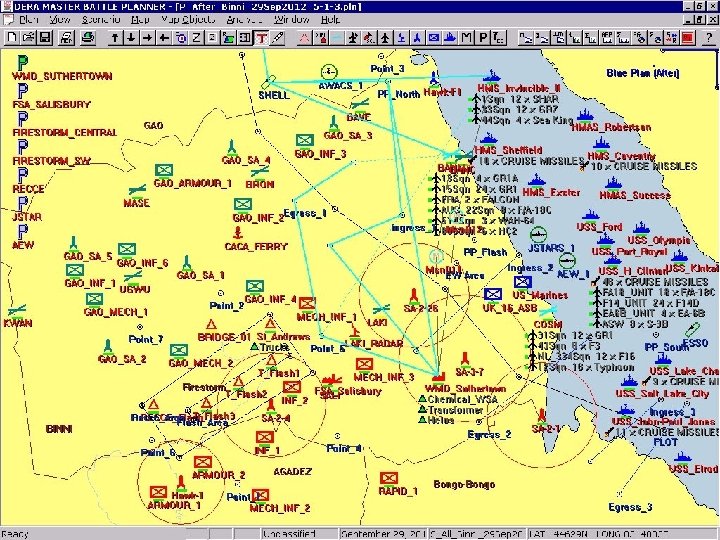This screenshot has height=540, width=720.
Task: Open the Analysis menu
Action: (244, 20)
